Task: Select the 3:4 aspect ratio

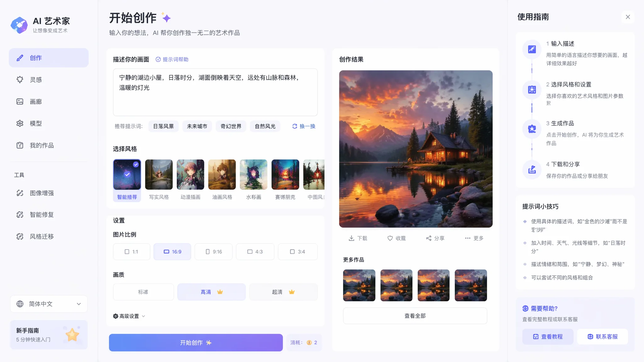Action: pos(298,252)
